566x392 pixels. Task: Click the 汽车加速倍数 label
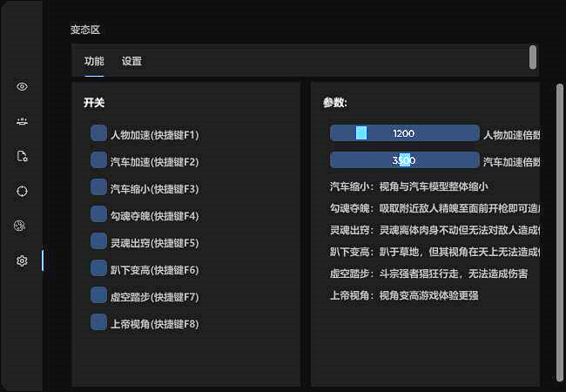point(511,162)
